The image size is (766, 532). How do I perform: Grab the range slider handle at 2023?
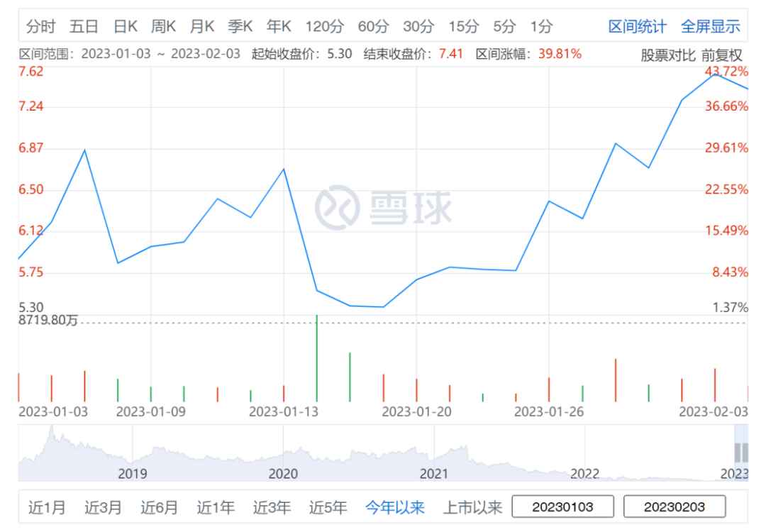pos(741,453)
